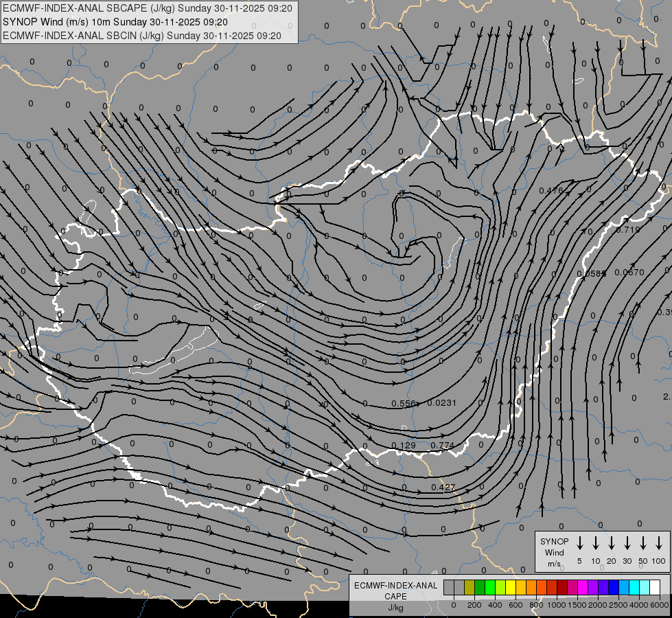Click the 6000 tick label on CAPE scale
This screenshot has height=618, width=672.
660,605
